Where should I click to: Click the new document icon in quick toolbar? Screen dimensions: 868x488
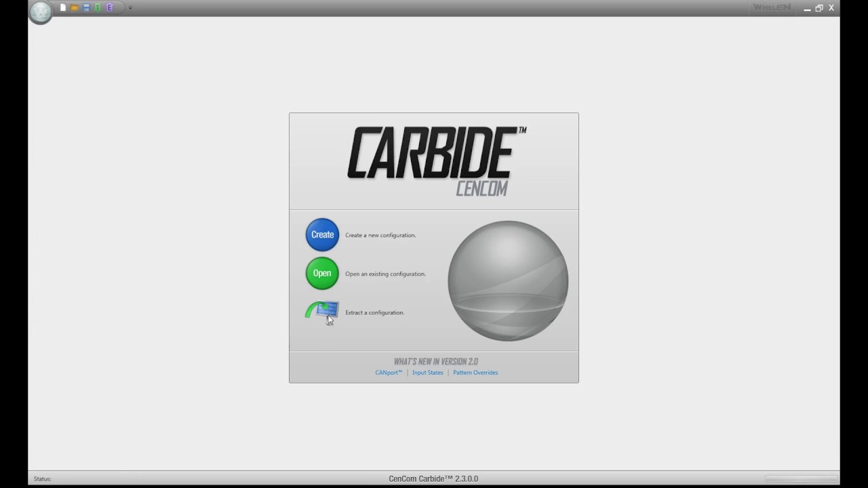[63, 8]
